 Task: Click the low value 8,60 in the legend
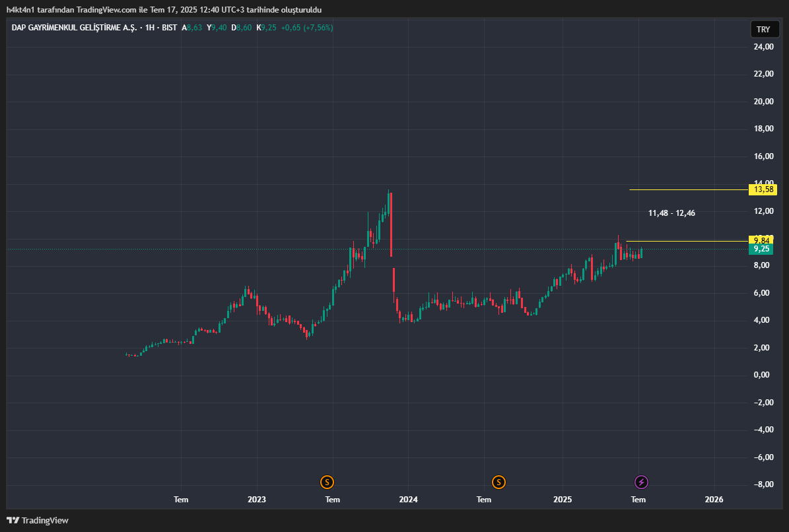click(x=244, y=28)
